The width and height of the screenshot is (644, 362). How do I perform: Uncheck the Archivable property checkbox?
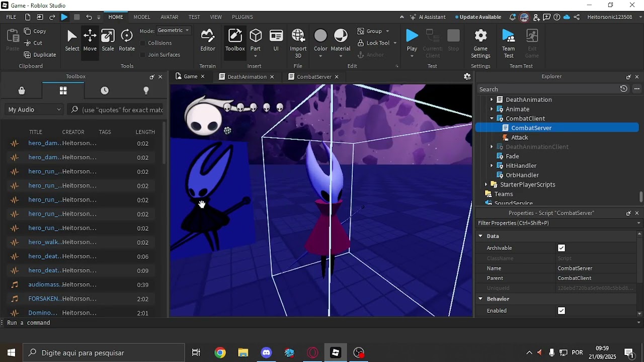(561, 248)
